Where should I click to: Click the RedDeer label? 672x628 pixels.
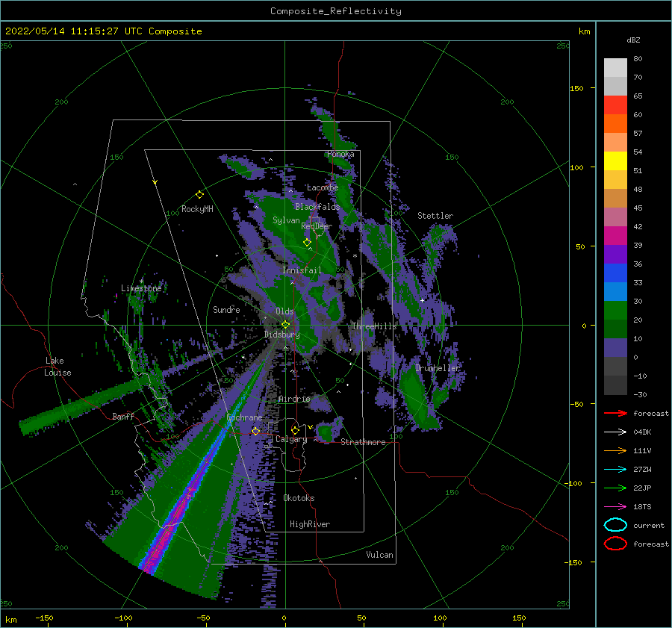[x=317, y=226]
